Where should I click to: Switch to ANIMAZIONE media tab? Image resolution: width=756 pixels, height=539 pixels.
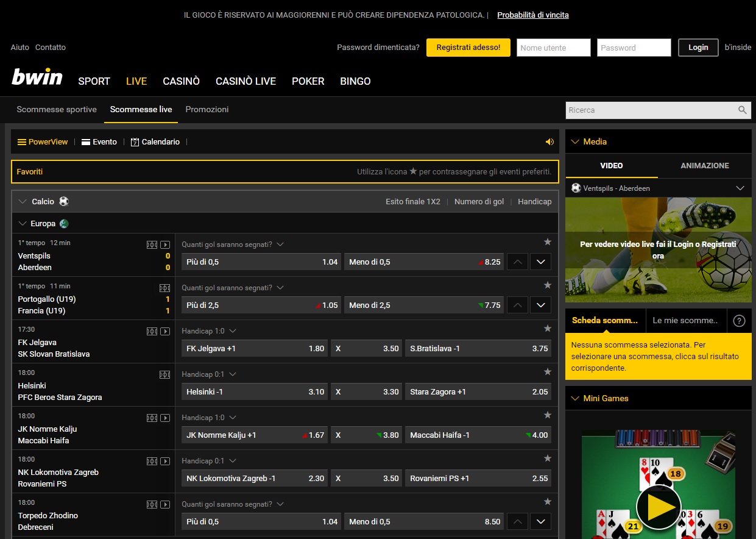point(704,166)
